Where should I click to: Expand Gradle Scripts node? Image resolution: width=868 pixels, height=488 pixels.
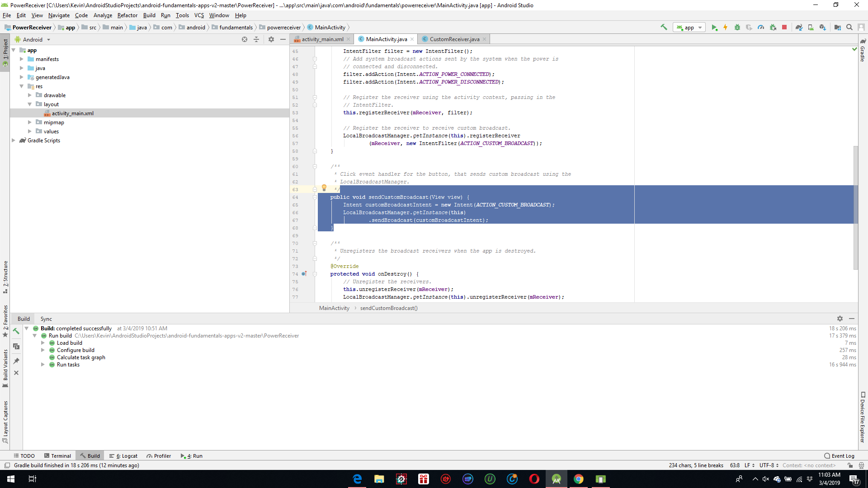tap(13, 141)
